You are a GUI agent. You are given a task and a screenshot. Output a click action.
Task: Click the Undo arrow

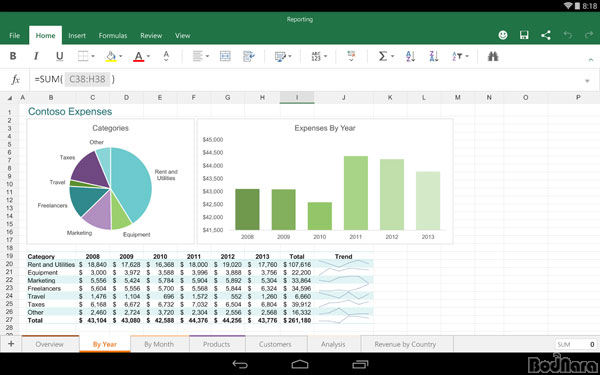[567, 35]
